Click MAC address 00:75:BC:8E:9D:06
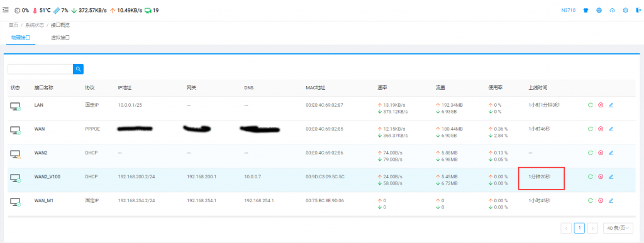 325,200
